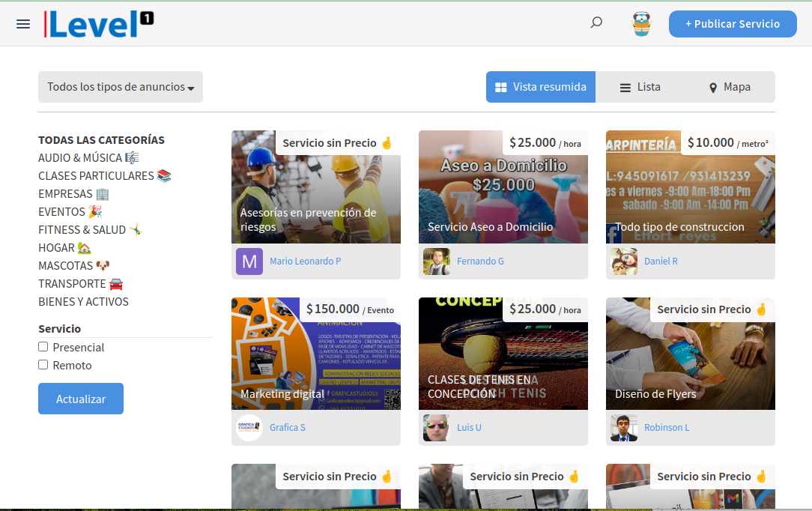Switch to the Lista view tab
Viewport: 812px width, 511px height.
(x=639, y=87)
